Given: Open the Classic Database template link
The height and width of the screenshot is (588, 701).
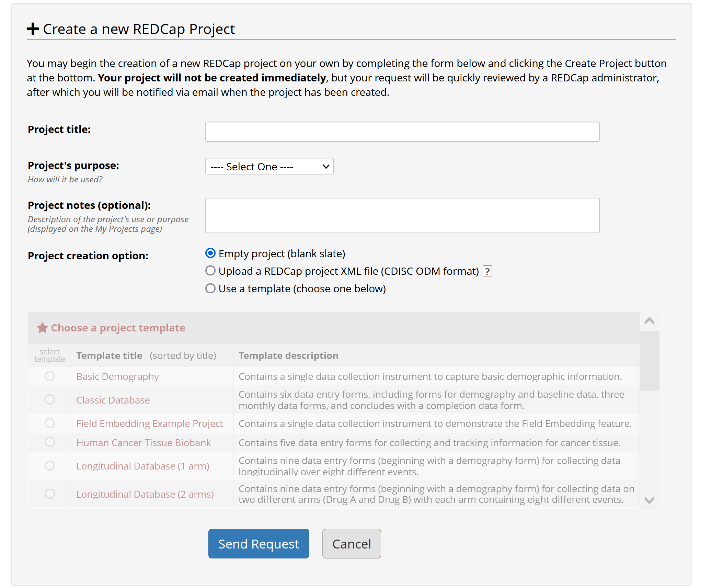Looking at the screenshot, I should [x=113, y=400].
